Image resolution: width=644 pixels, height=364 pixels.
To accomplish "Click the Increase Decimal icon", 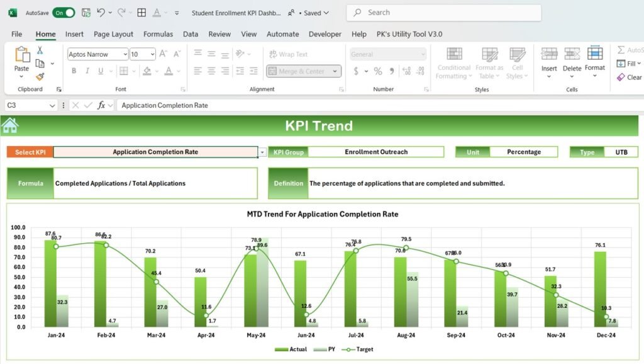I will pos(408,71).
